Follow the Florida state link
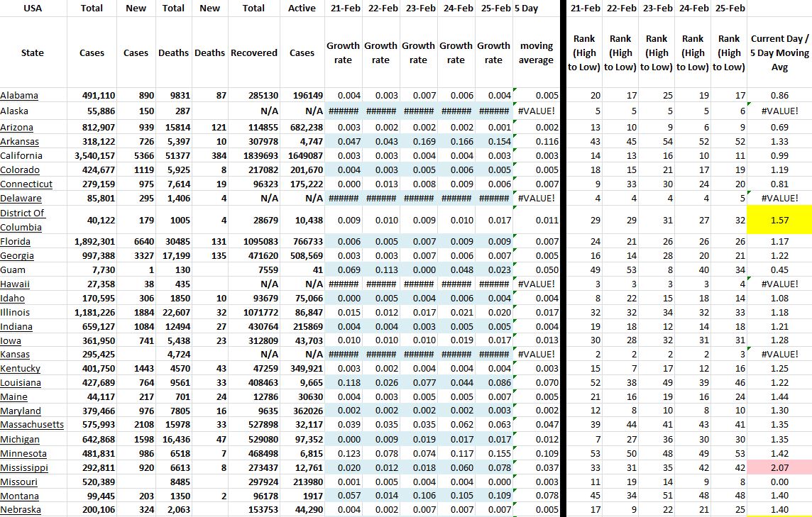The height and width of the screenshot is (517, 812). 16,242
